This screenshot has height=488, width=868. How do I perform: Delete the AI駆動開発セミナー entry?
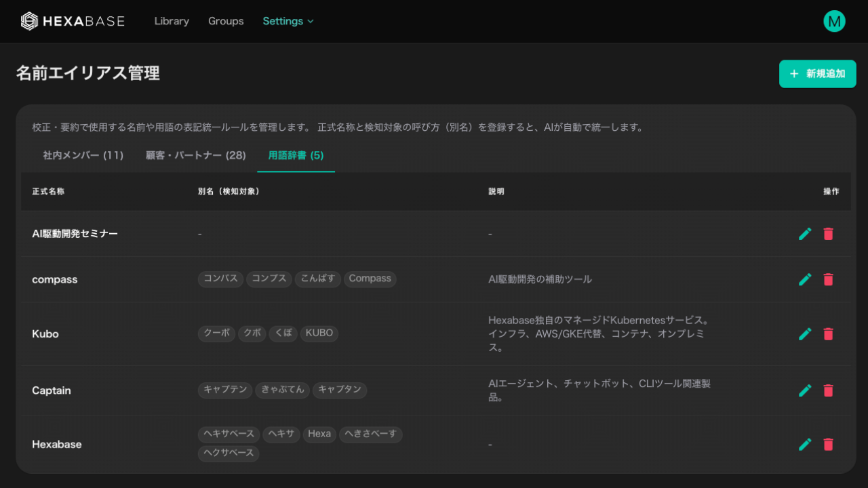[x=828, y=234]
